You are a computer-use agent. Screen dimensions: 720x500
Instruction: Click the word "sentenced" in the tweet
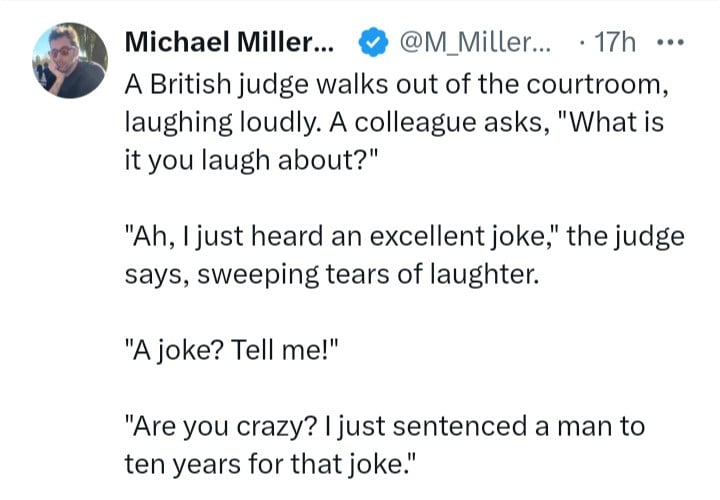point(460,426)
